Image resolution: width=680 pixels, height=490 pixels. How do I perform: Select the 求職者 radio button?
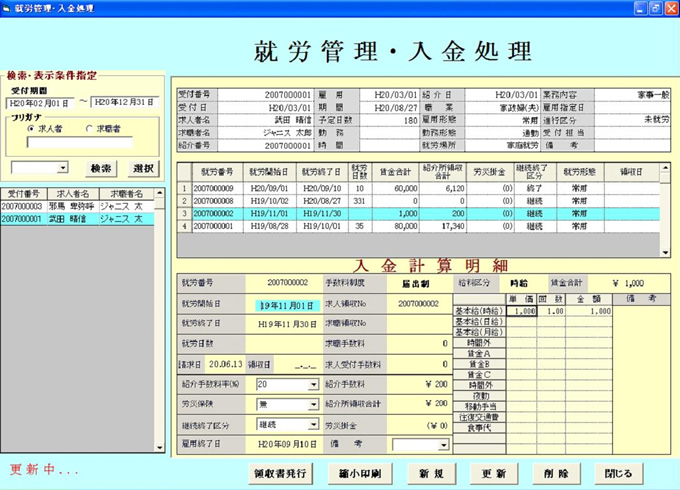(x=90, y=129)
